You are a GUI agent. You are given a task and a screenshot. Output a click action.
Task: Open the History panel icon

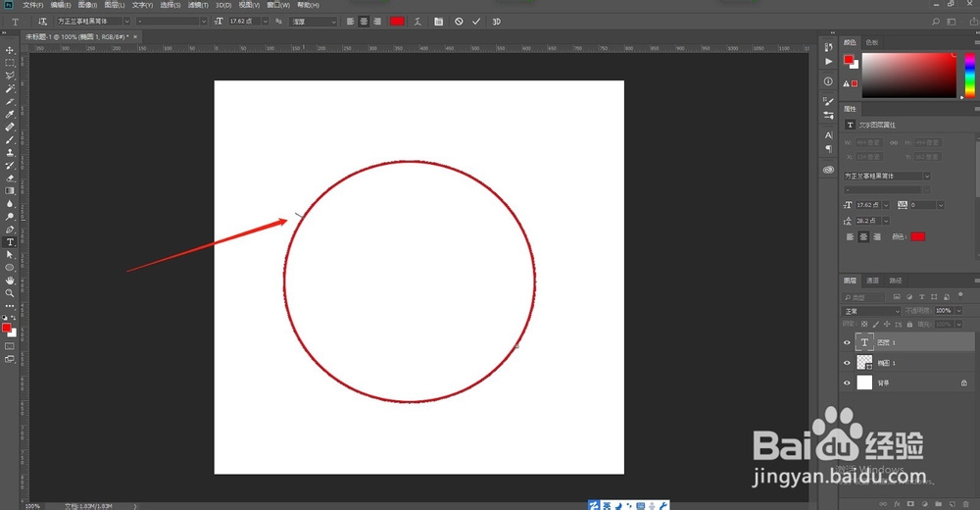point(828,47)
